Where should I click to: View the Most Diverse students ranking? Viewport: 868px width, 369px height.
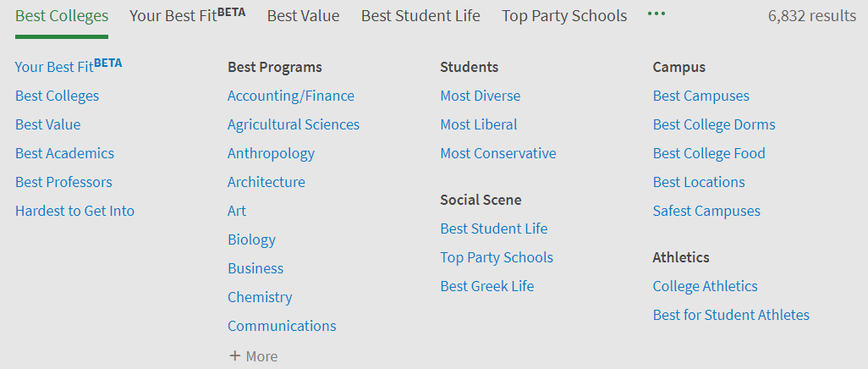click(481, 96)
